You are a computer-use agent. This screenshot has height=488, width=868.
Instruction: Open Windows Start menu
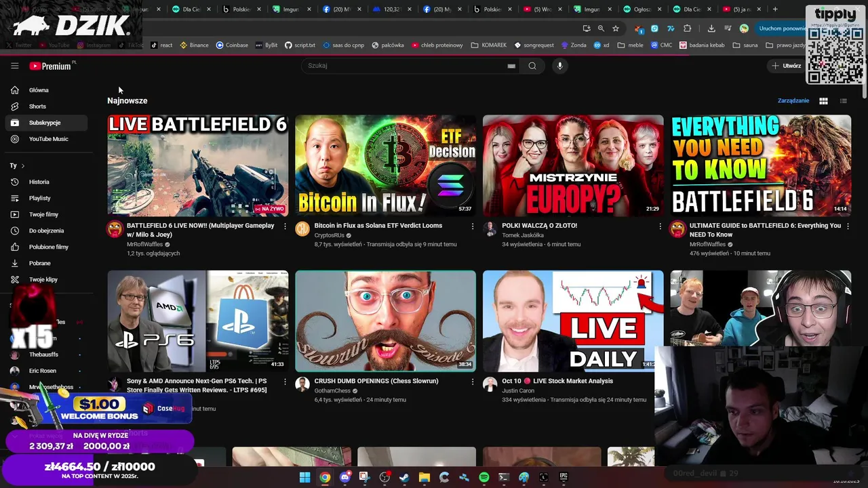[304, 478]
